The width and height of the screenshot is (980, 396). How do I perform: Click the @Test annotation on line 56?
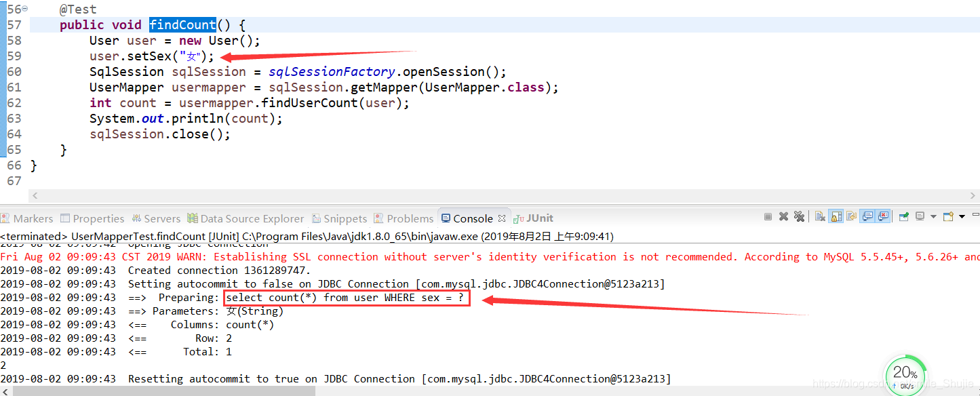point(78,9)
